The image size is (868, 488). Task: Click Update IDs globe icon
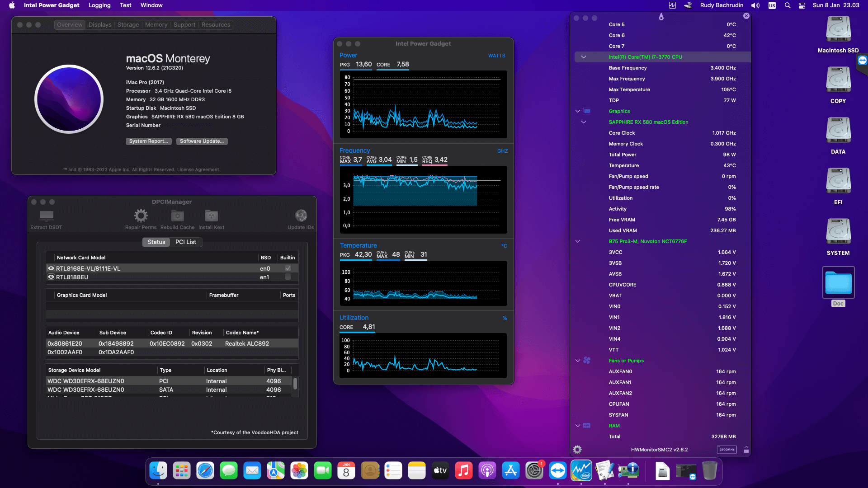301,216
